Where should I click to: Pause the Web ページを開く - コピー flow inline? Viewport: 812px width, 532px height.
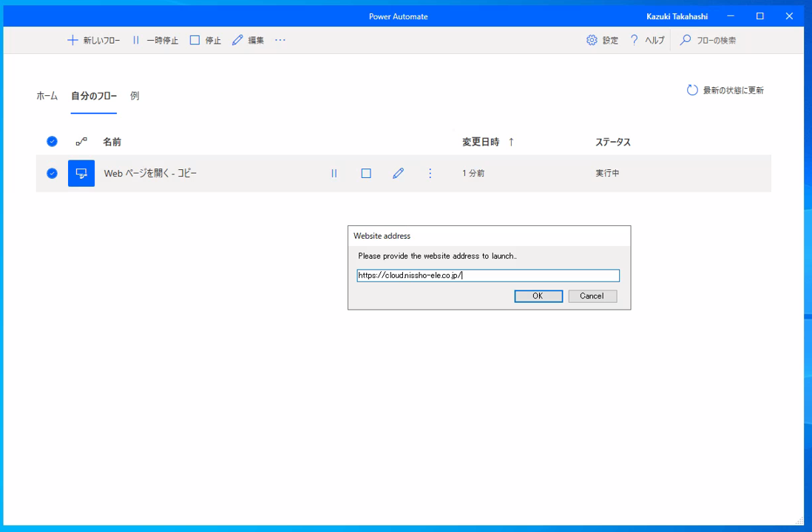[x=334, y=173]
